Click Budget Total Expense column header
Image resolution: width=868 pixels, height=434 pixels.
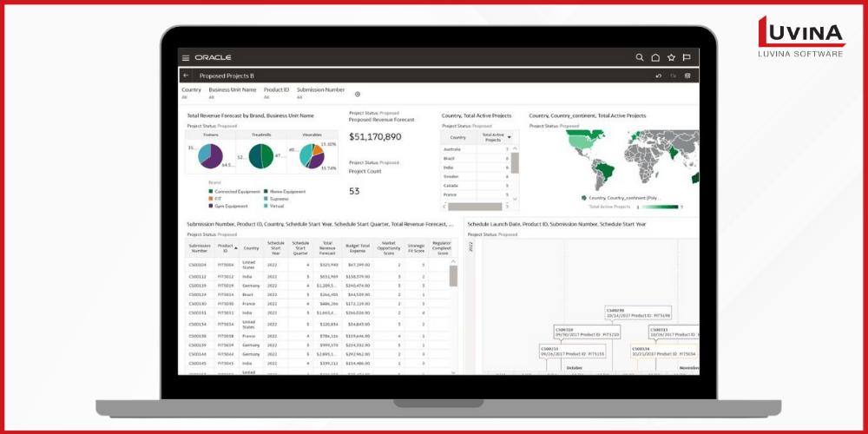(x=357, y=248)
